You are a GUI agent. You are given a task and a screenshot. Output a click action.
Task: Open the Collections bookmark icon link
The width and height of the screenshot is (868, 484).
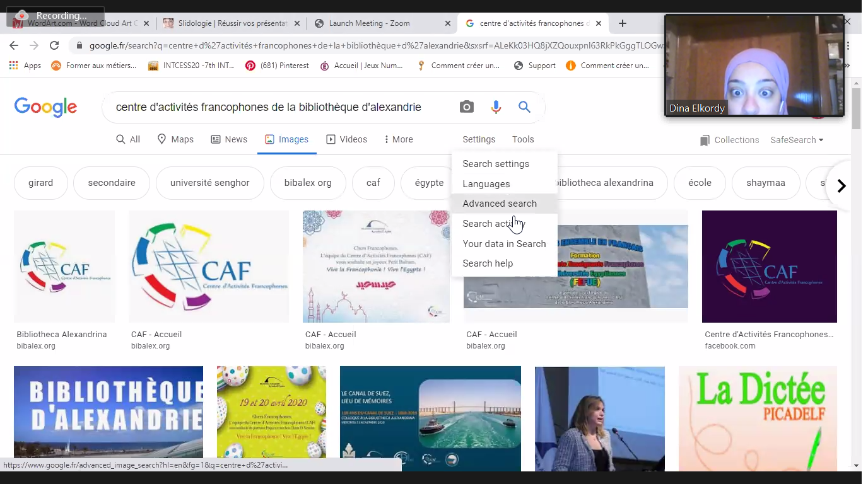coord(729,140)
